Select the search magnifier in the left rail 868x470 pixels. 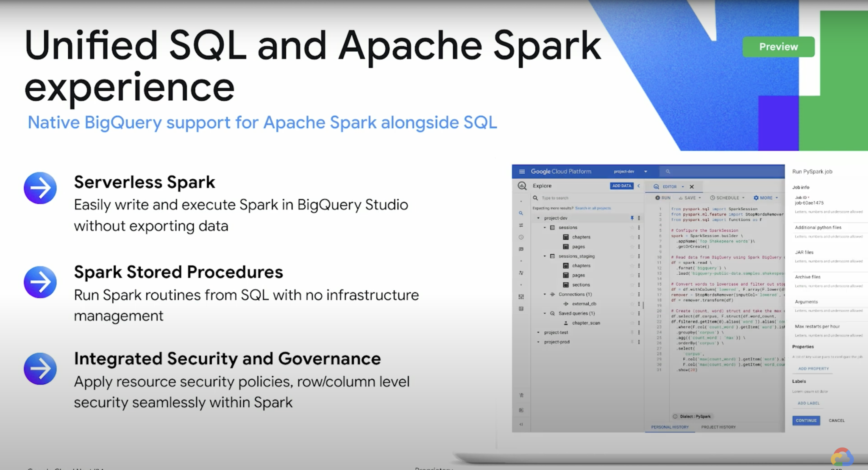click(x=521, y=213)
